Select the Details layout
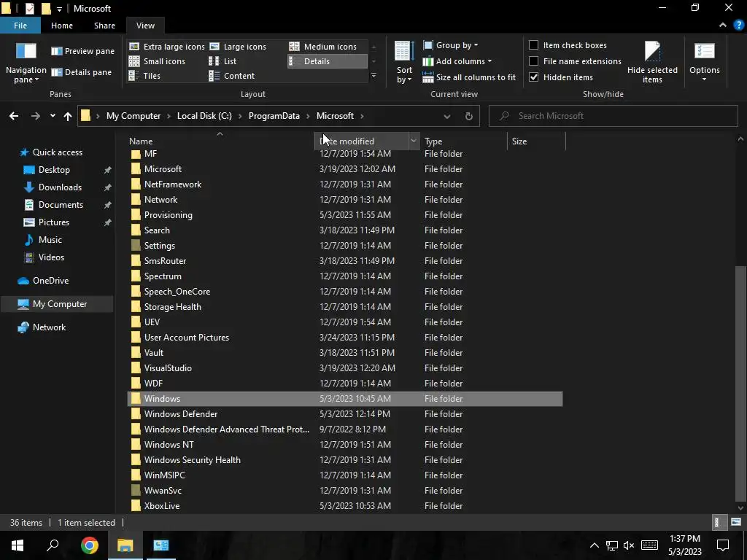Screen dimensions: 747x560 click(x=328, y=61)
